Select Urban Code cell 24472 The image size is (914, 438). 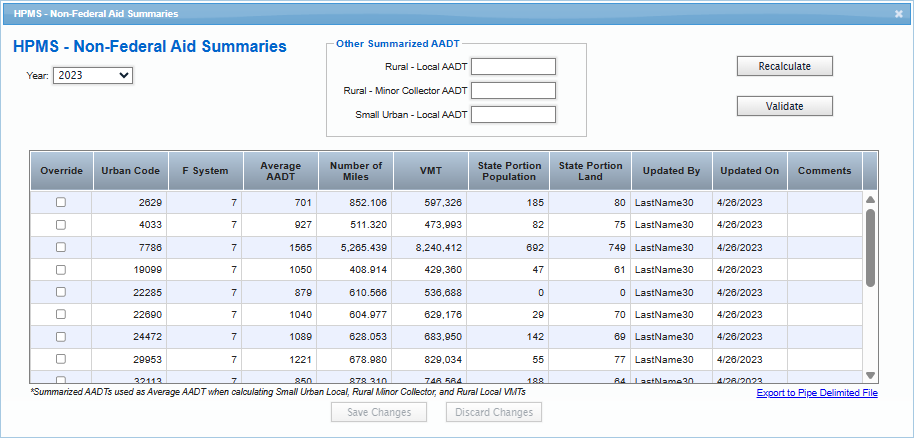[x=129, y=337]
